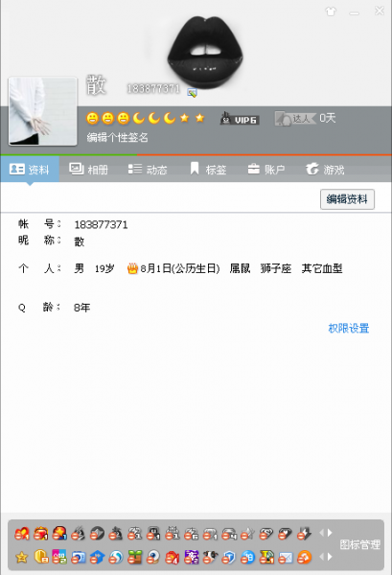
Task: Click the skin change shirt icon
Action: pos(331,11)
